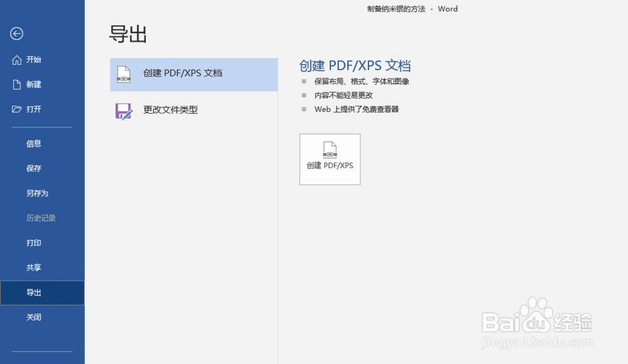Click 关闭 to close the document
Screen dimensions: 628x364
(x=33, y=317)
